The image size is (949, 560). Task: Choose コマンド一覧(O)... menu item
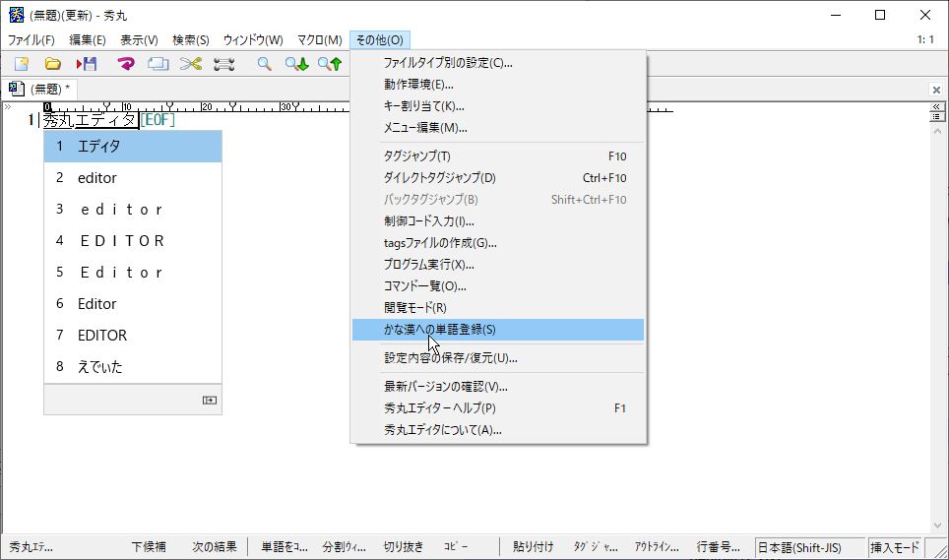click(498, 286)
